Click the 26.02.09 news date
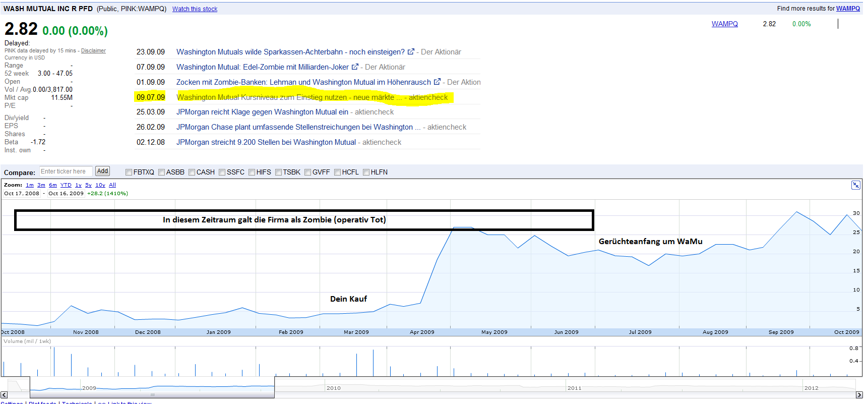The width and height of the screenshot is (868, 404). click(151, 127)
